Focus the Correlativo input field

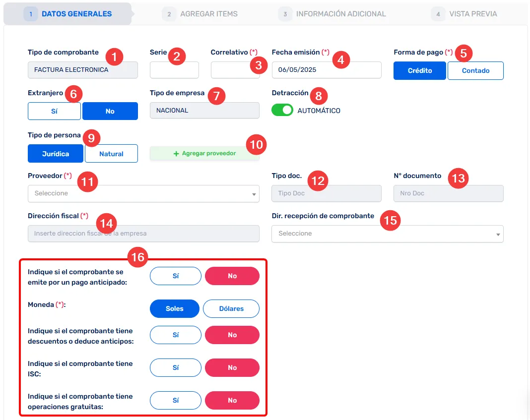(x=231, y=70)
